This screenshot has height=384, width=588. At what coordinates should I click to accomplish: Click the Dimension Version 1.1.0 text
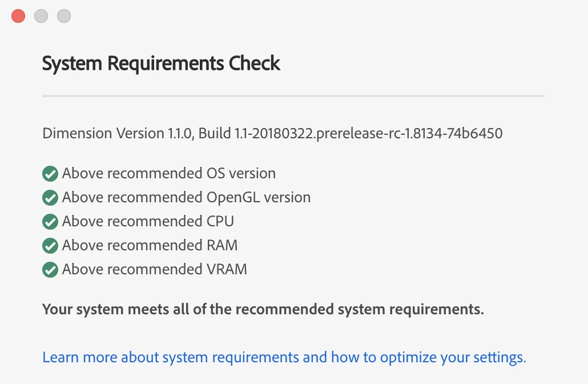(x=117, y=134)
